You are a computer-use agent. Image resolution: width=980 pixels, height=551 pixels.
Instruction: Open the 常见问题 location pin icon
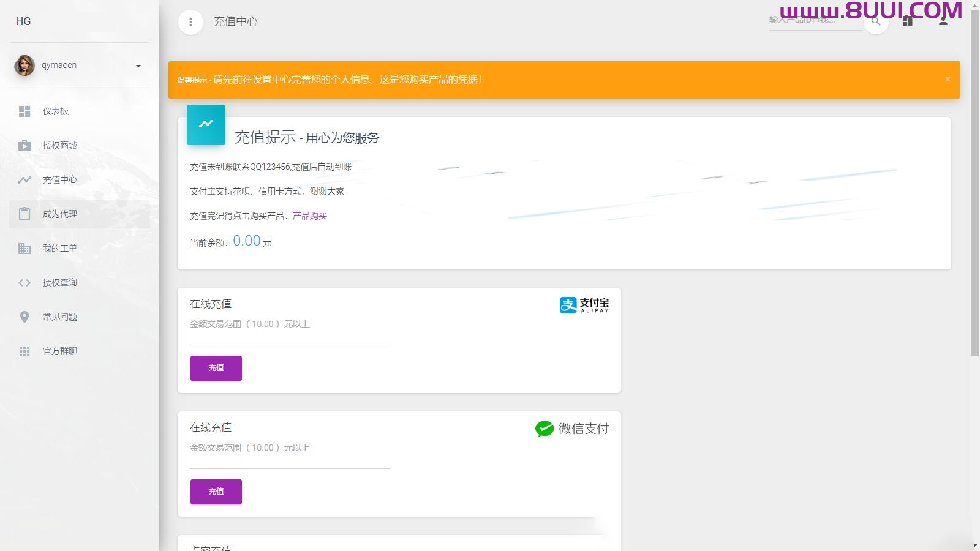[x=24, y=317]
